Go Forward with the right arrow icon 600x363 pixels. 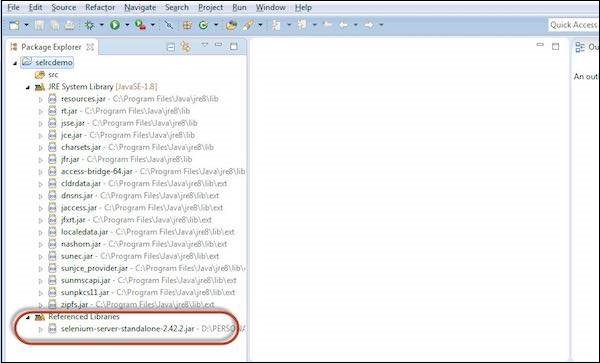(x=368, y=25)
